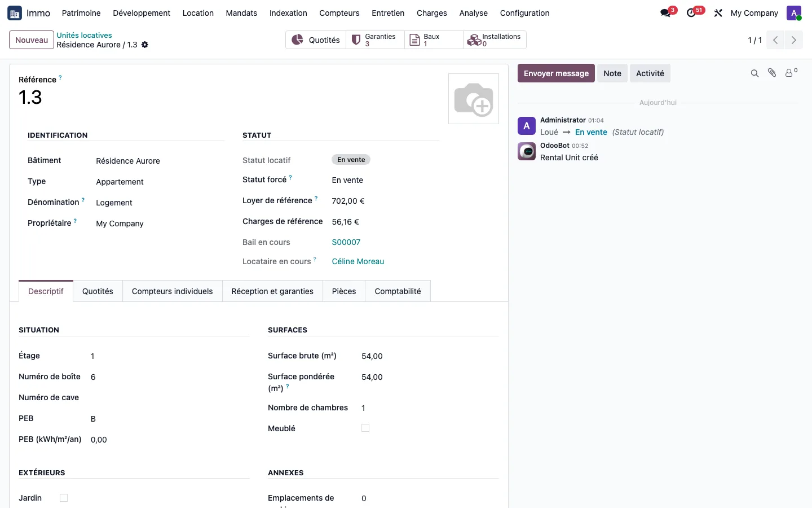Switch to the Compteurs individuels tab

tap(172, 291)
